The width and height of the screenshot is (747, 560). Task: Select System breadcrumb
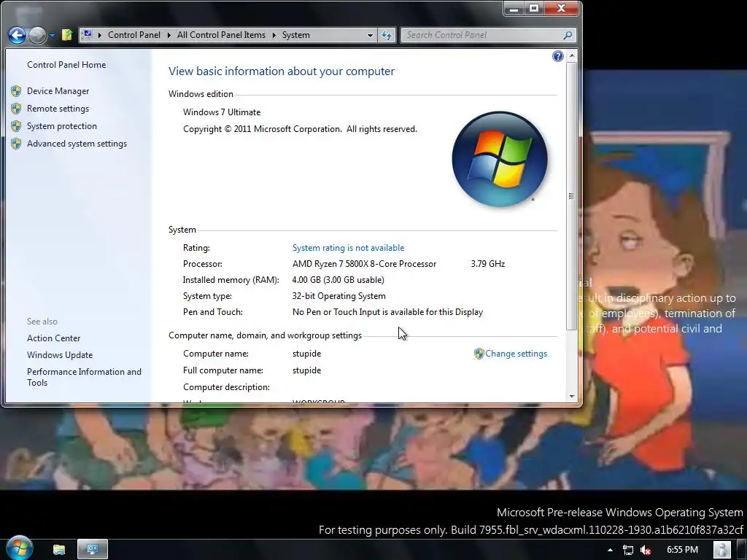[x=296, y=35]
